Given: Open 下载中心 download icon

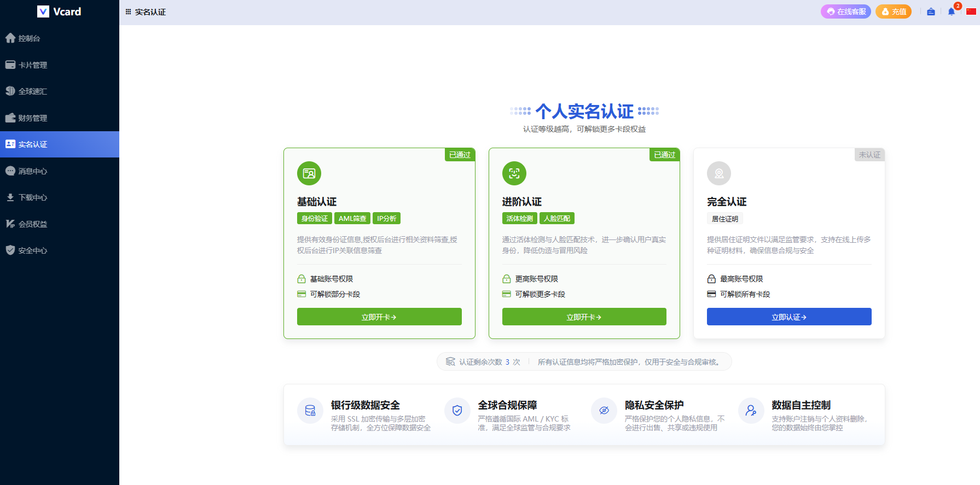Looking at the screenshot, I should (10, 197).
